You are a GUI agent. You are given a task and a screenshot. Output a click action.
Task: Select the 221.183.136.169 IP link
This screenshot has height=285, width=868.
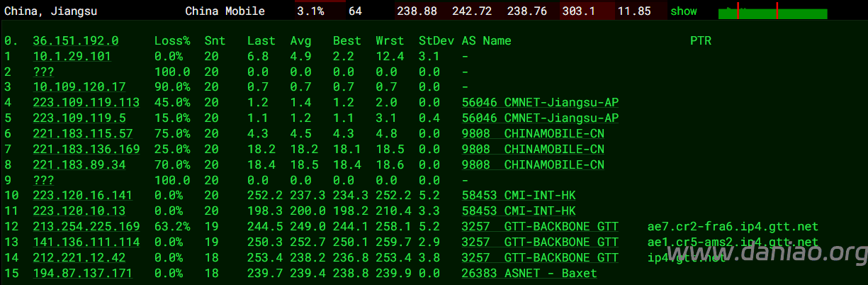[86, 149]
